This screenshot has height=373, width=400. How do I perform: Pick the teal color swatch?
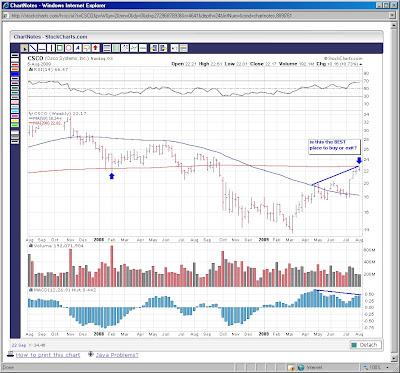[15, 93]
